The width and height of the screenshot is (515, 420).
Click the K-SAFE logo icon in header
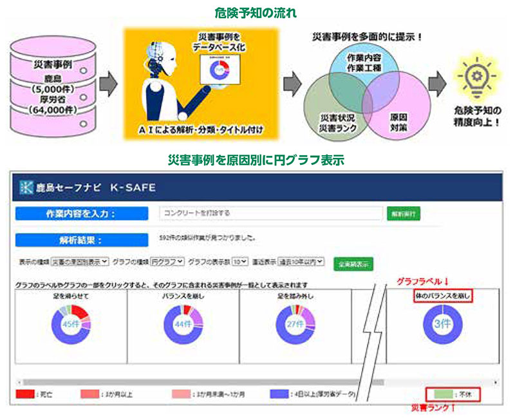(27, 188)
